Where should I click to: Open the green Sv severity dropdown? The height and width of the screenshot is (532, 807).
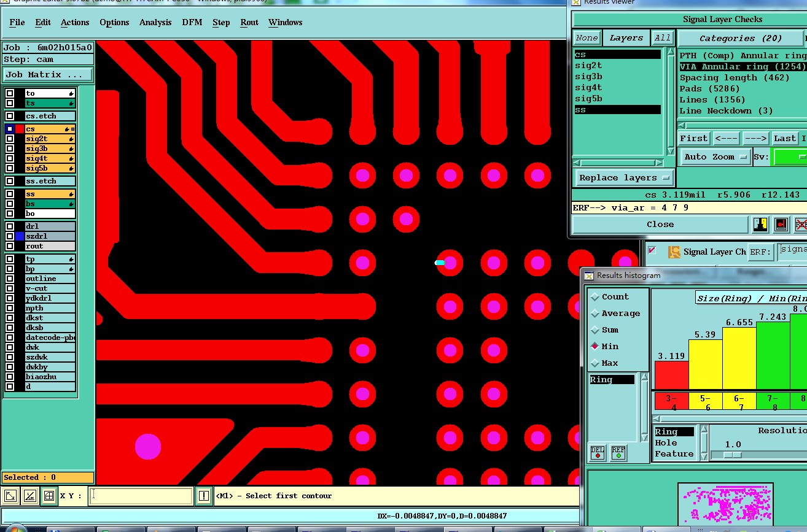tap(790, 157)
